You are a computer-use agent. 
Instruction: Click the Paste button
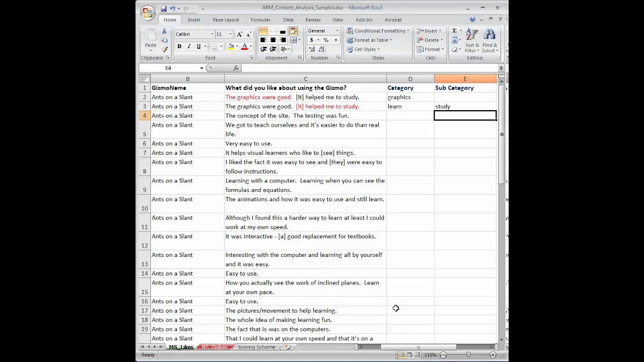(150, 40)
